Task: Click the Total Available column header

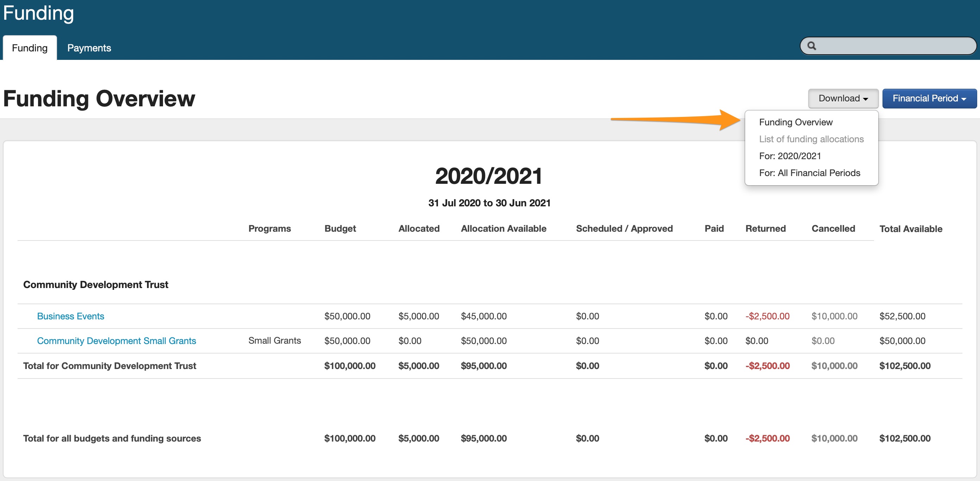Action: [x=910, y=229]
